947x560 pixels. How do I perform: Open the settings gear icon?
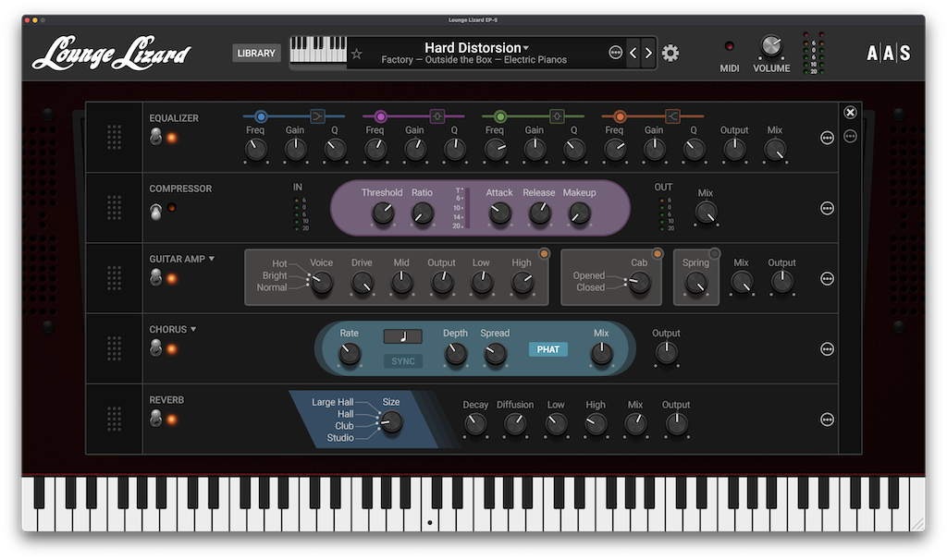pos(670,53)
